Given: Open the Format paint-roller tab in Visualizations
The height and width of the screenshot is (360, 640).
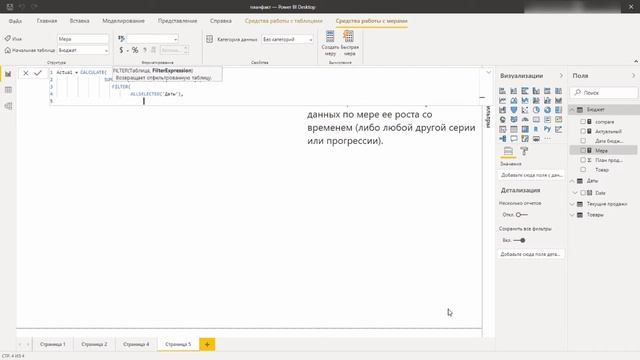Looking at the screenshot, I should tap(524, 151).
